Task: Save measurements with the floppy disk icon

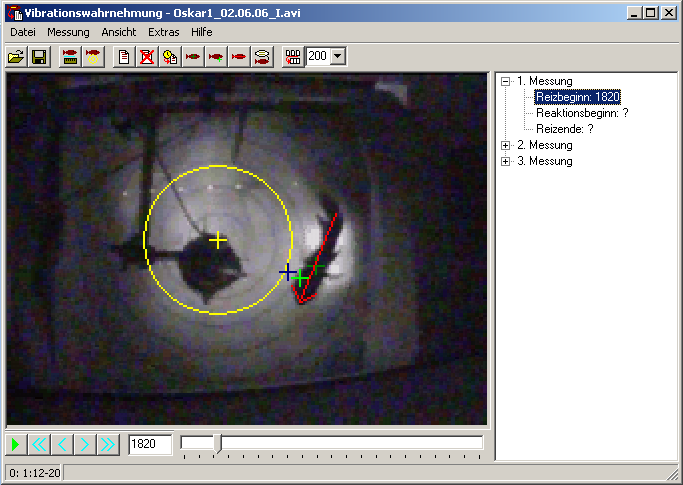Action: click(x=39, y=57)
